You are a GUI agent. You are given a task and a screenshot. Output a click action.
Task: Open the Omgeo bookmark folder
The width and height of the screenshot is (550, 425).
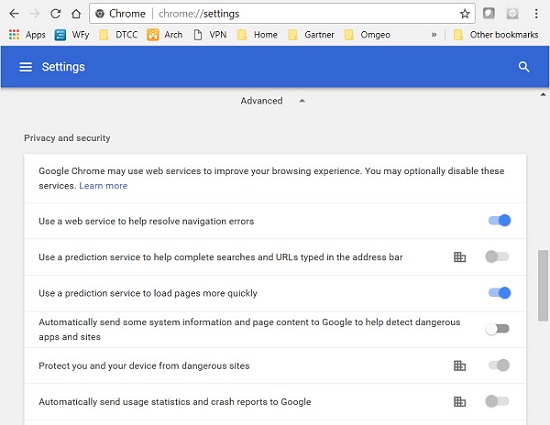(x=367, y=35)
